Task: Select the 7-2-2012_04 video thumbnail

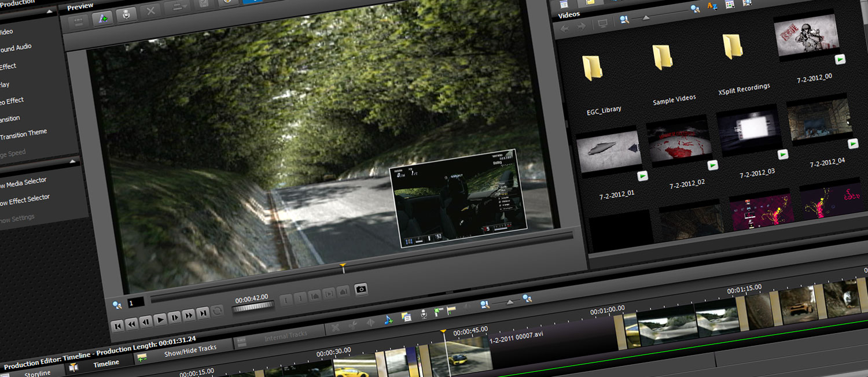Action: point(821,120)
